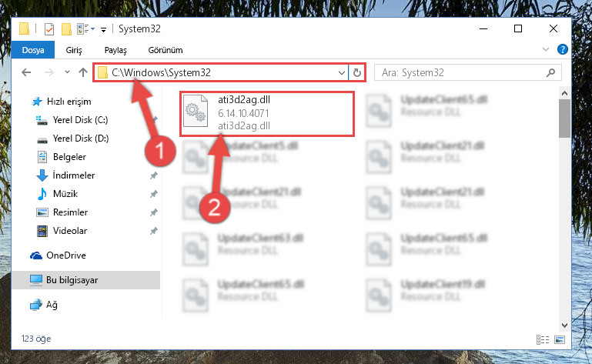Viewport: 592px width, 364px height.
Task: Switch to the Görünüm tab
Action: (166, 50)
